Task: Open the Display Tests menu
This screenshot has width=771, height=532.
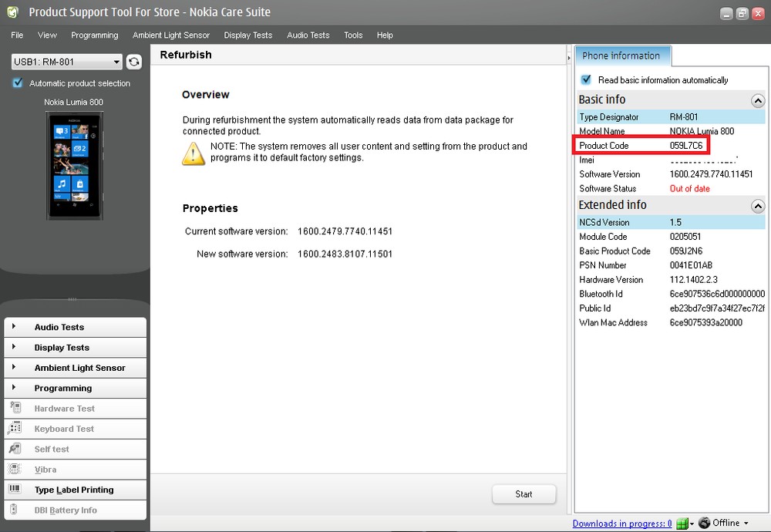Action: [x=247, y=35]
